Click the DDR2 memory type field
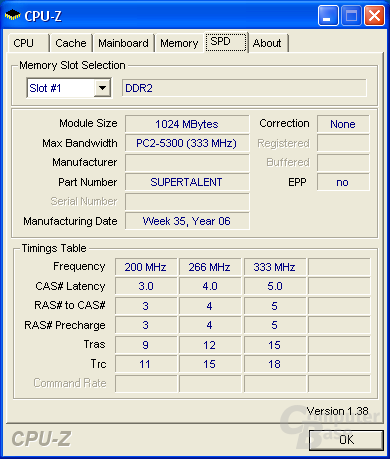 click(244, 88)
